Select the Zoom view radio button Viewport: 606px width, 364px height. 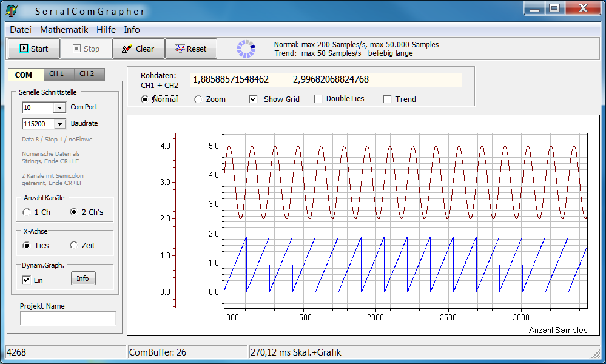tap(198, 99)
